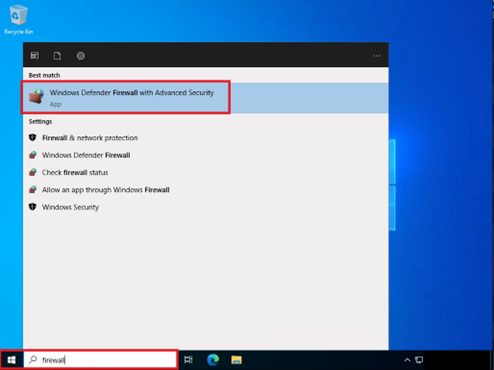The image size is (494, 370).
Task: Click the Windows Start button
Action: (12, 360)
